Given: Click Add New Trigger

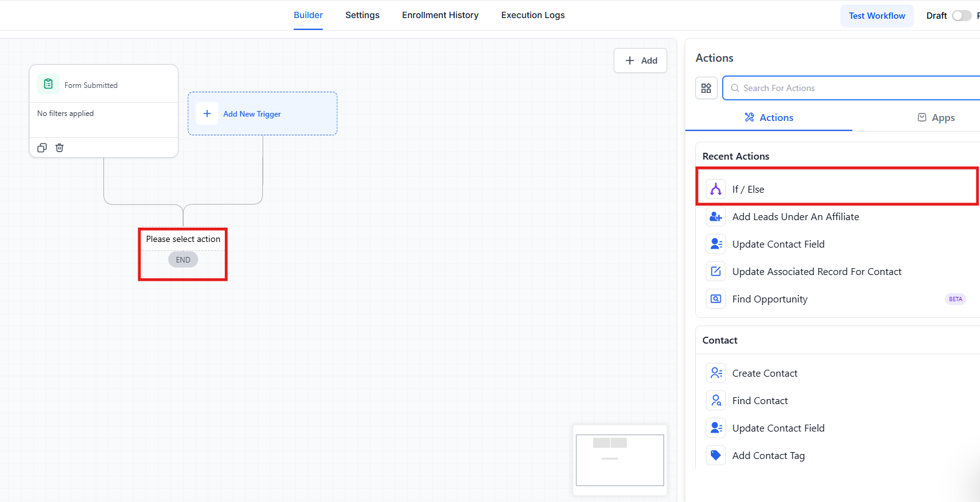Looking at the screenshot, I should pyautogui.click(x=252, y=114).
